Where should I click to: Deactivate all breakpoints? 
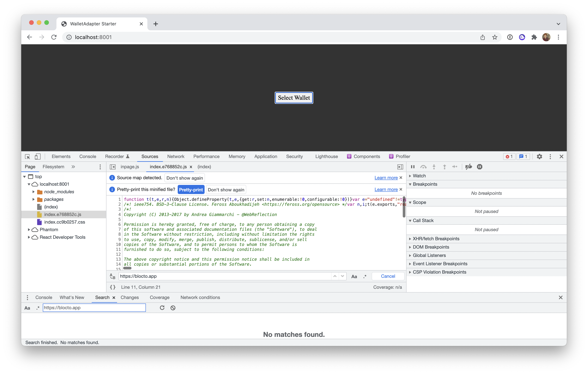pyautogui.click(x=469, y=167)
